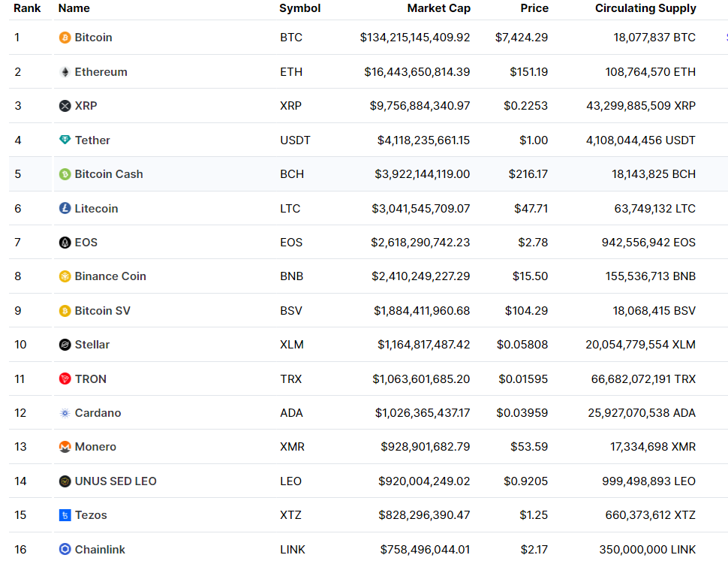
Task: Click Binance Coin price $15.50
Action: coord(530,276)
